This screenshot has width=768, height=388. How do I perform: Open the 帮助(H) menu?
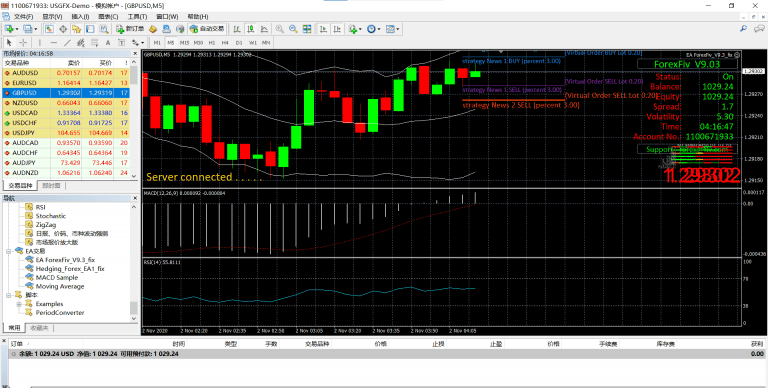(197, 17)
